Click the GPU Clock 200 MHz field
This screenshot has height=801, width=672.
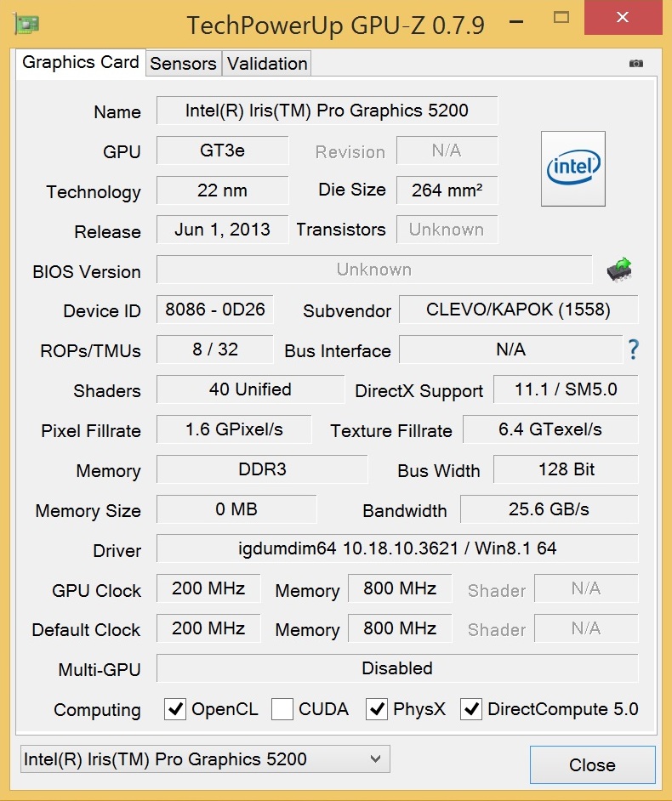[208, 588]
